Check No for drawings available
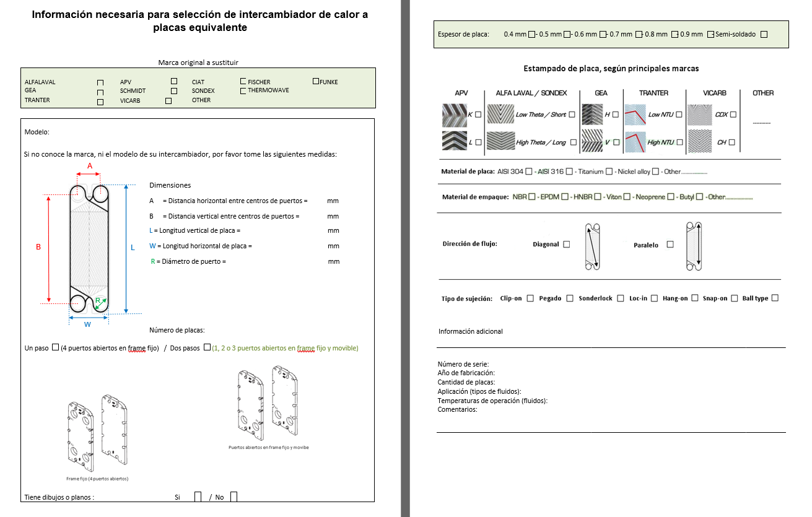Viewport: 812px width, 517px height. click(x=234, y=497)
